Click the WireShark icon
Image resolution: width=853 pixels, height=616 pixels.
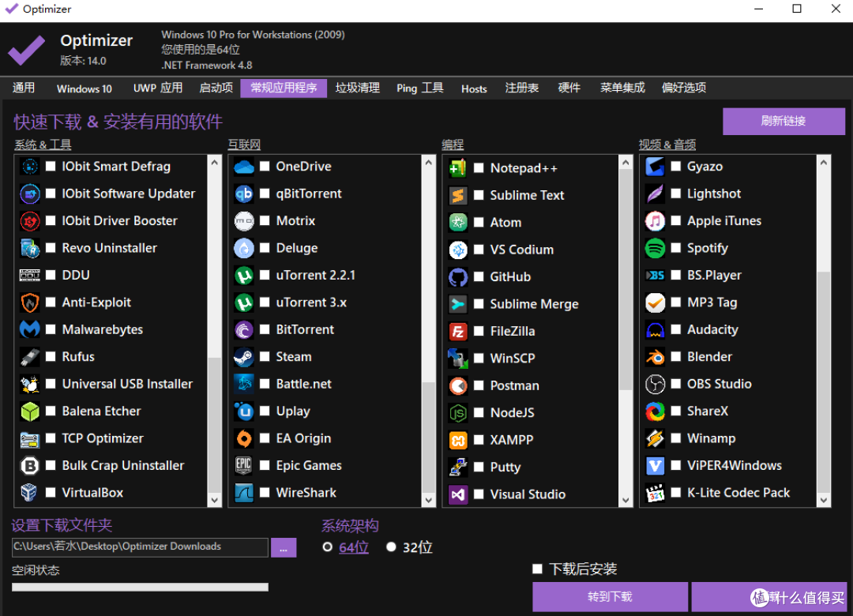[244, 493]
